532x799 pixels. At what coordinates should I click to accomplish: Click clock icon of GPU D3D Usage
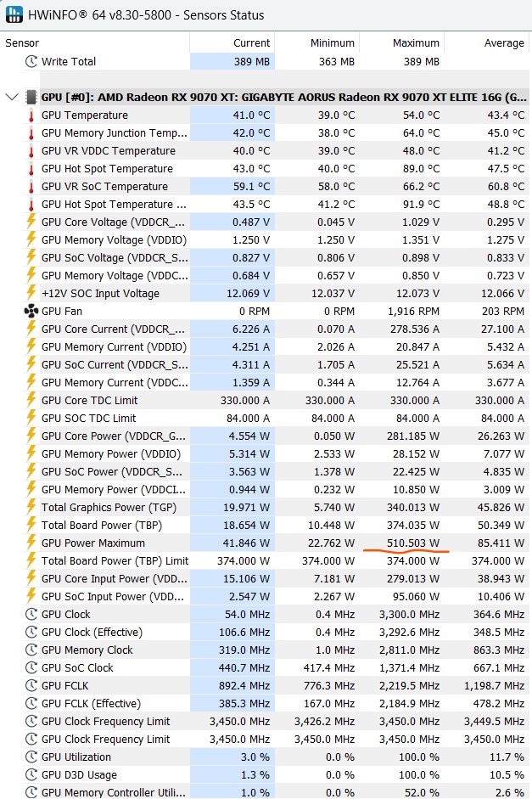(31, 775)
